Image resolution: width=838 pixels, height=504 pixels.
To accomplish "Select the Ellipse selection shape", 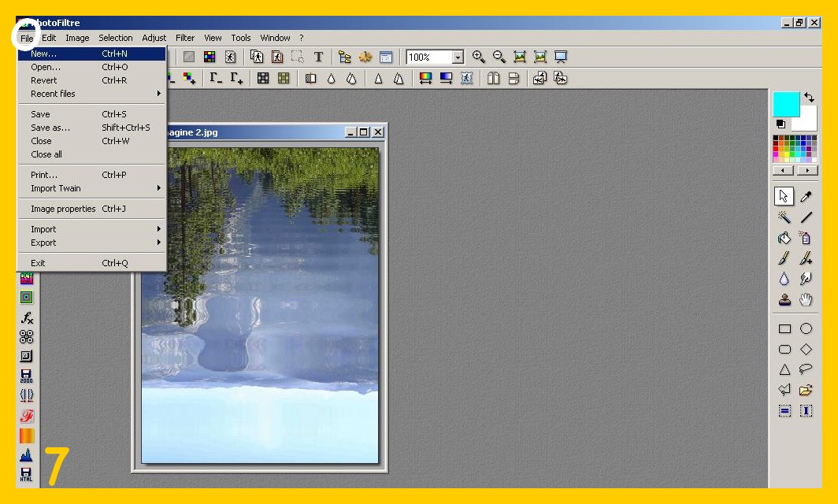I will pos(806,328).
